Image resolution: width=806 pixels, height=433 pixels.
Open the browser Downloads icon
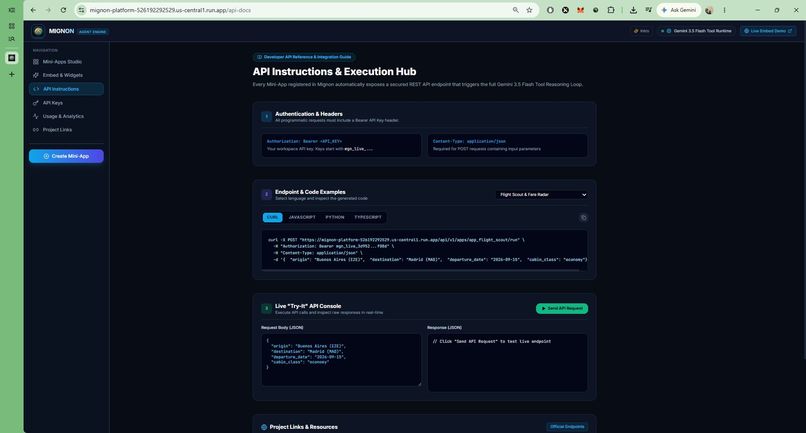tap(633, 10)
